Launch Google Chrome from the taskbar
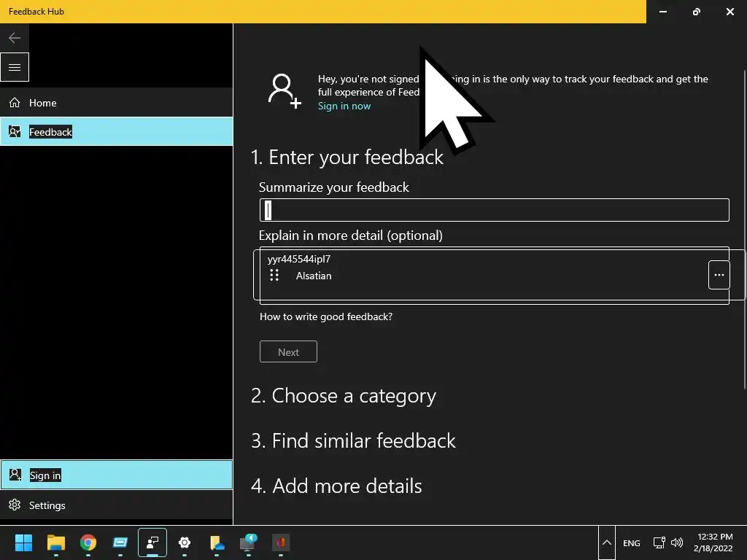Image resolution: width=747 pixels, height=560 pixels. (x=88, y=542)
